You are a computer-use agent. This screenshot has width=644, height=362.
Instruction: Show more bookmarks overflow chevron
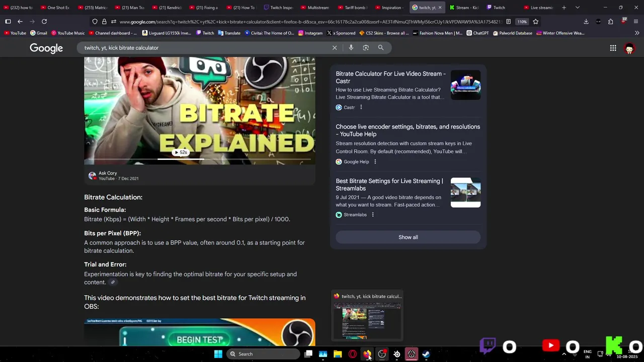coord(637,33)
